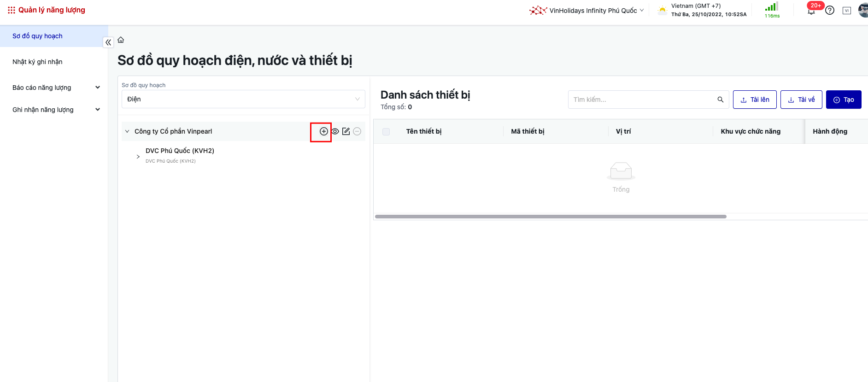Open Nhật ký ghi nhận sidebar item
The image size is (868, 382).
[x=54, y=62]
